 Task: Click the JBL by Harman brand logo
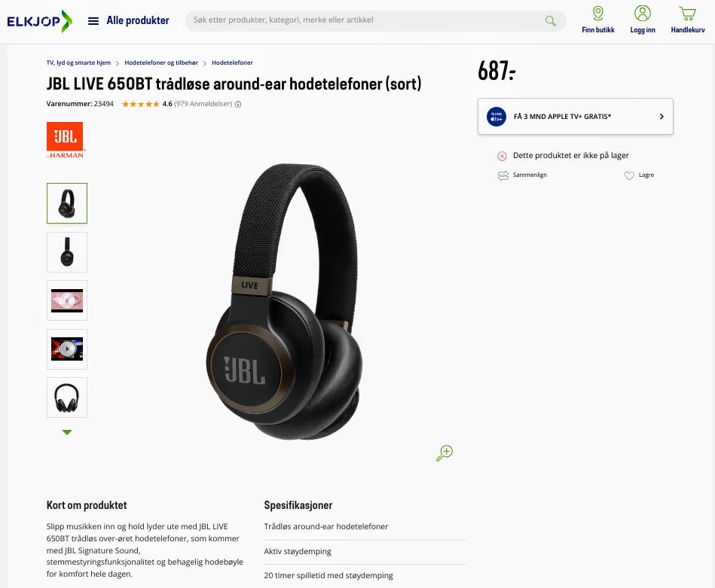point(66,140)
